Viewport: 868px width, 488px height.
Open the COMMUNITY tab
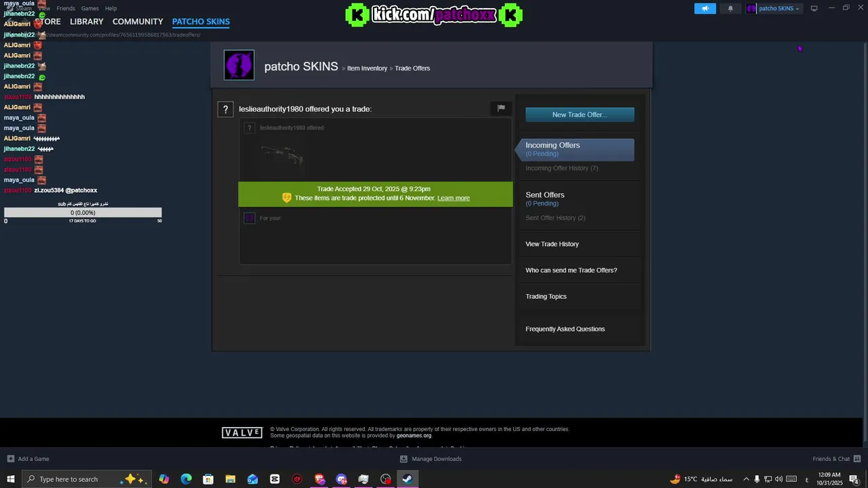138,22
